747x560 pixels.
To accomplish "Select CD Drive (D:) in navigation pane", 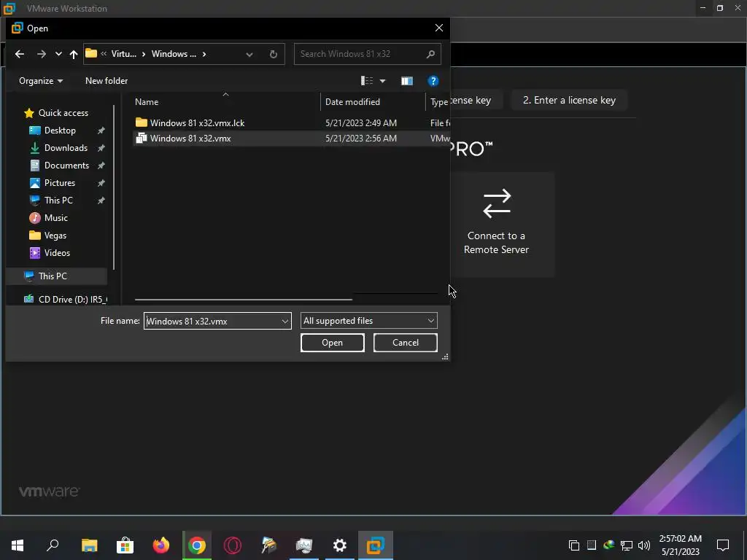I will (x=66, y=299).
